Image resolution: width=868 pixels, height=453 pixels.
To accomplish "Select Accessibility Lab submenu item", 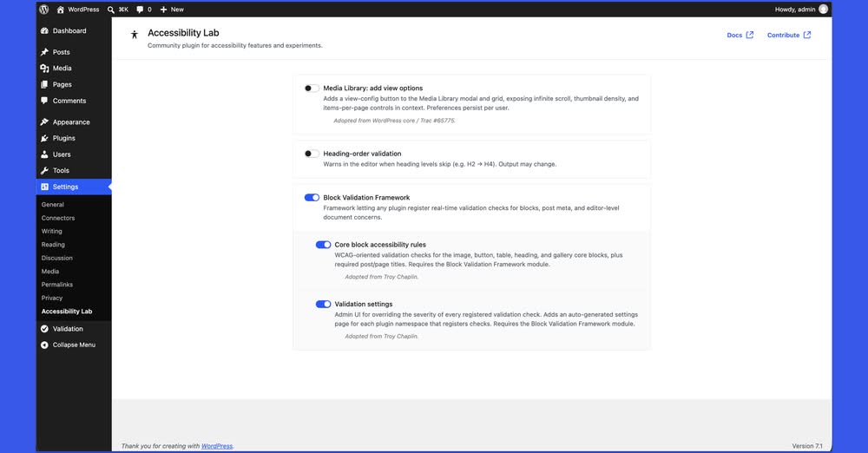I will click(x=67, y=312).
